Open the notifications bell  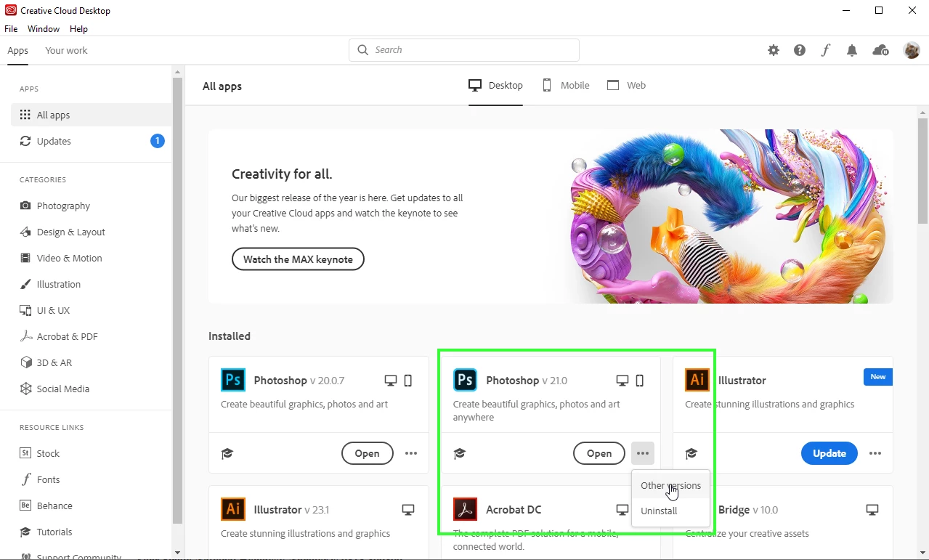tap(852, 50)
